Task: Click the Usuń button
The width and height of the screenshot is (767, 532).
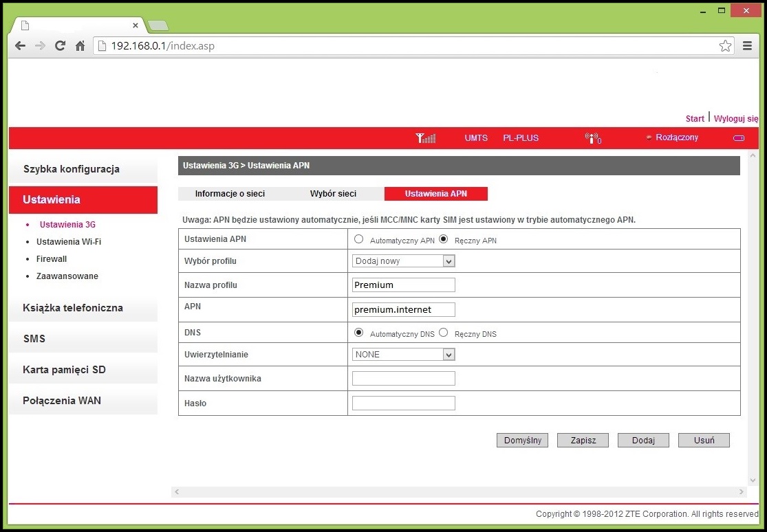Action: (x=704, y=440)
